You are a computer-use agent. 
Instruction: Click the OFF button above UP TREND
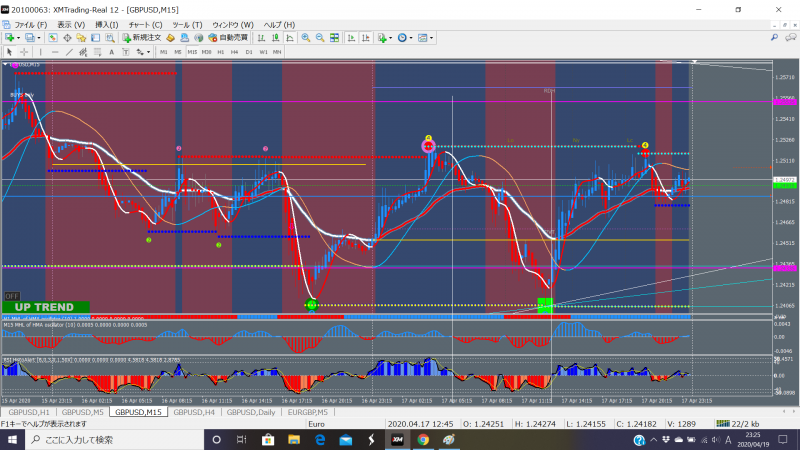12,296
